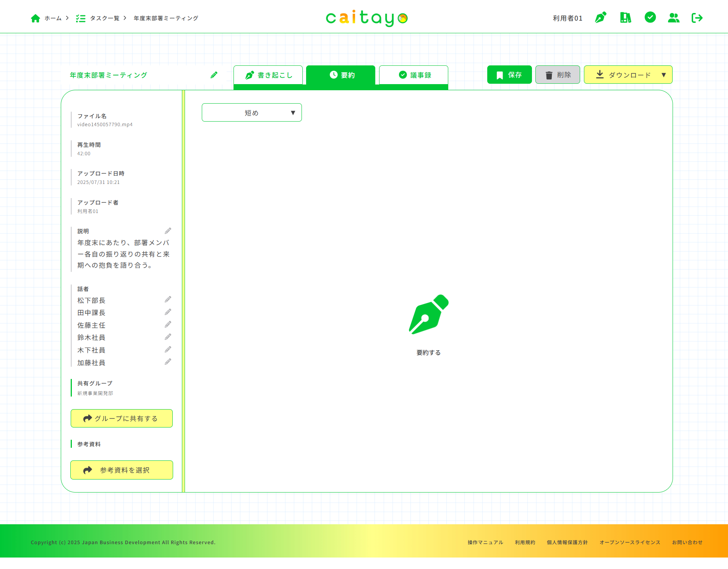Screen dimensions: 728x569
Task: Click the 削除 button
Action: pyautogui.click(x=558, y=75)
